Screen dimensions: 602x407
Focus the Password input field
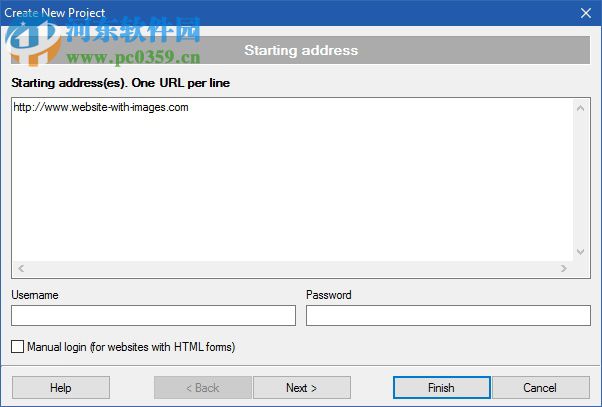448,315
